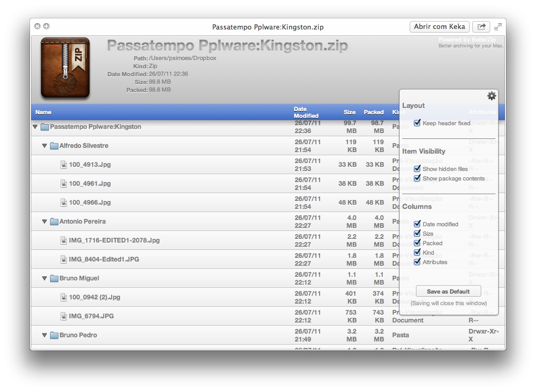Click the date modified value 26/07/11 22:36 in header
Screen dimensions: 536x392
[168, 74]
